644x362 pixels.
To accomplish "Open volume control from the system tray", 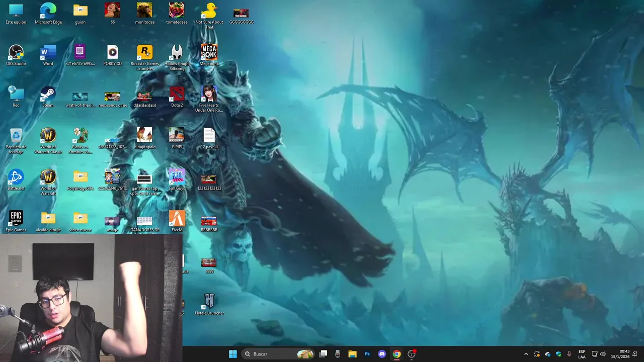I will [x=603, y=354].
